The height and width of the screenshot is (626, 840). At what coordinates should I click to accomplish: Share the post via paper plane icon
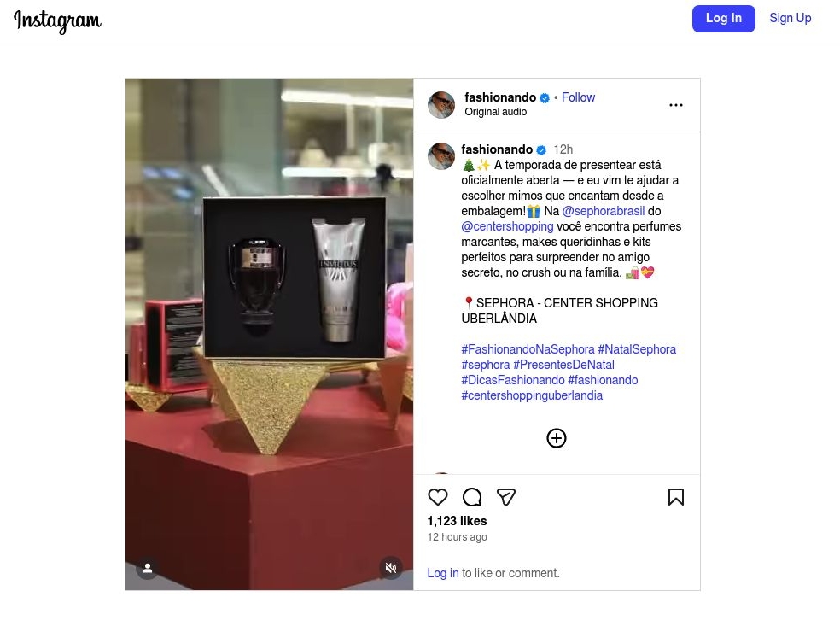(x=505, y=497)
